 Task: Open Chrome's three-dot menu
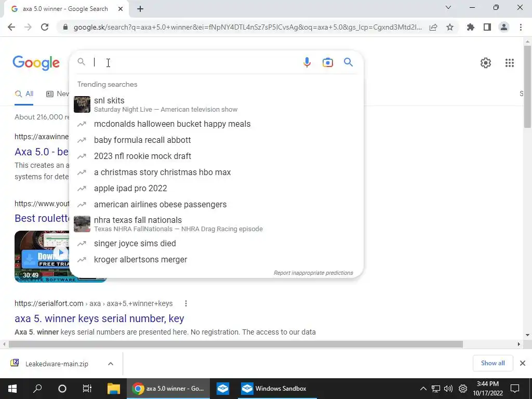click(521, 27)
